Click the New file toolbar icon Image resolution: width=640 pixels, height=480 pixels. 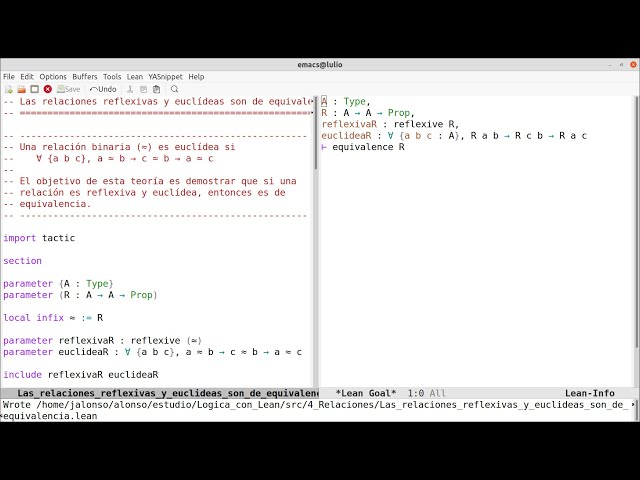(x=9, y=89)
